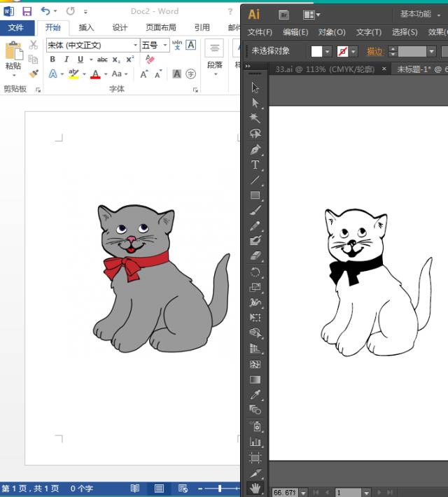This screenshot has height=497, width=448.
Task: Open the 对象(O) menu in Illustrator
Action: point(332,32)
